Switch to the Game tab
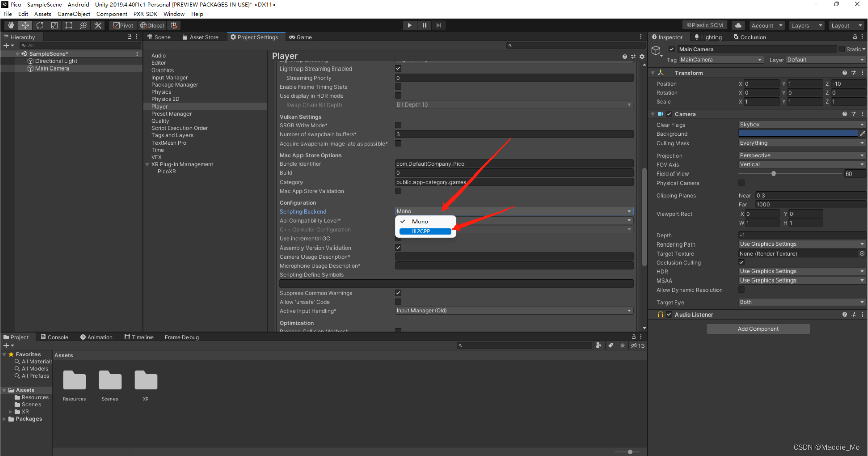The image size is (868, 456). point(300,37)
